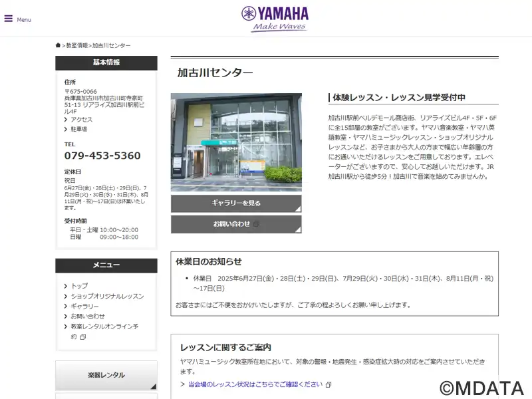This screenshot has height=399, width=532.
Task: Open the 駐車場 link
Action: [x=78, y=129]
